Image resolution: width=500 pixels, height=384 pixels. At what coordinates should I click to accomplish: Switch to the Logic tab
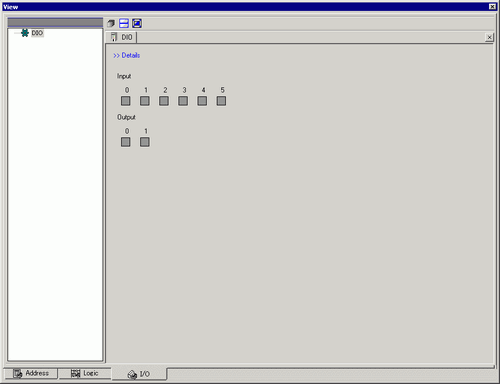(x=85, y=373)
